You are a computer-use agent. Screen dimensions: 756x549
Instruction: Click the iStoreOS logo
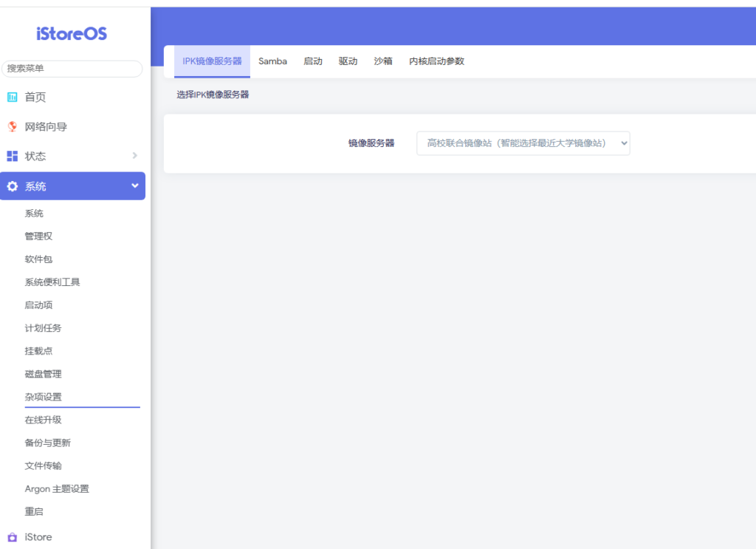pyautogui.click(x=72, y=33)
